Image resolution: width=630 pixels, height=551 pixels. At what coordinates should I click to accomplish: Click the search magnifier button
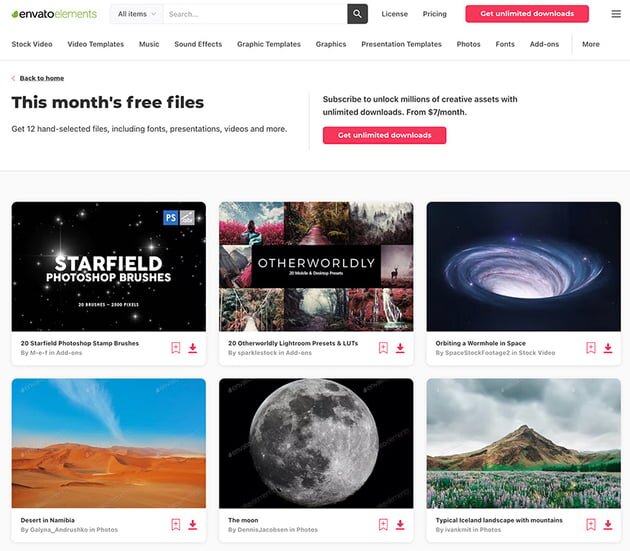(x=357, y=14)
